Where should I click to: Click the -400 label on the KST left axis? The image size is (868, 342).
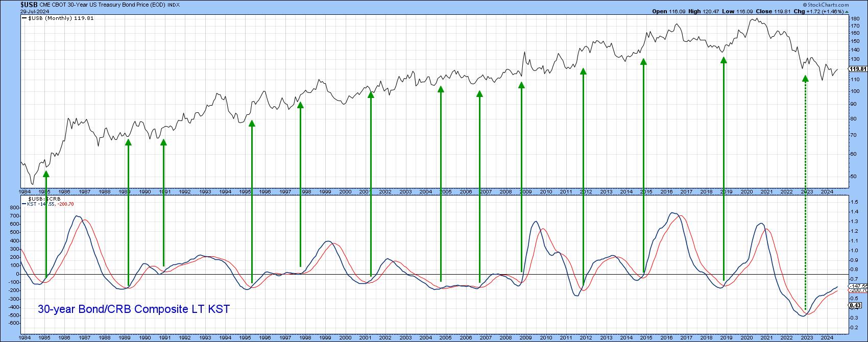pyautogui.click(x=13, y=307)
